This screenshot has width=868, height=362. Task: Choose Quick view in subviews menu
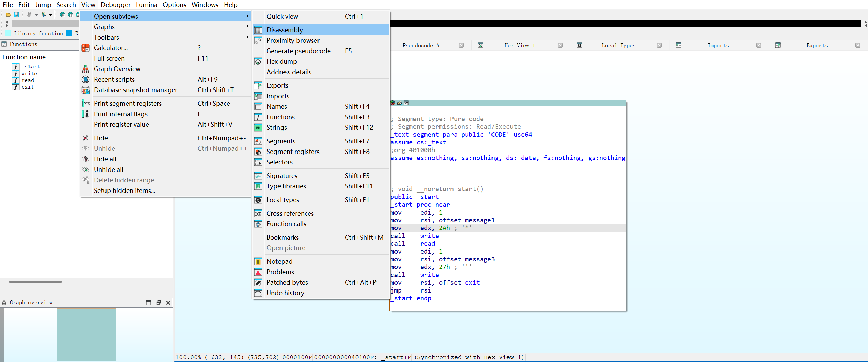tap(321, 16)
